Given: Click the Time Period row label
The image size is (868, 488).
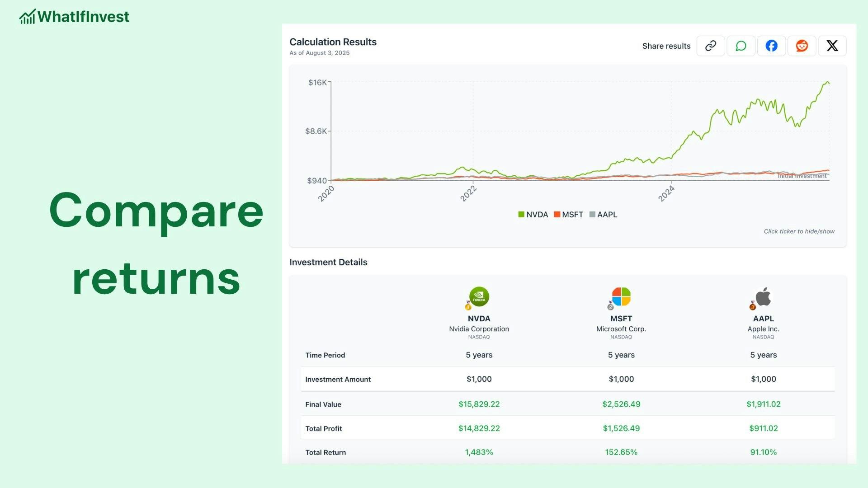Looking at the screenshot, I should 325,355.
